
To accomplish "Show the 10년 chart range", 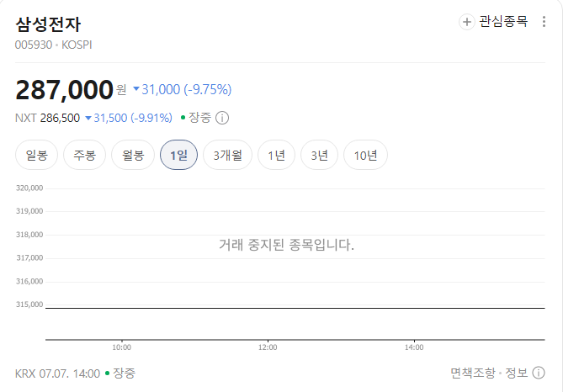I will coord(365,155).
